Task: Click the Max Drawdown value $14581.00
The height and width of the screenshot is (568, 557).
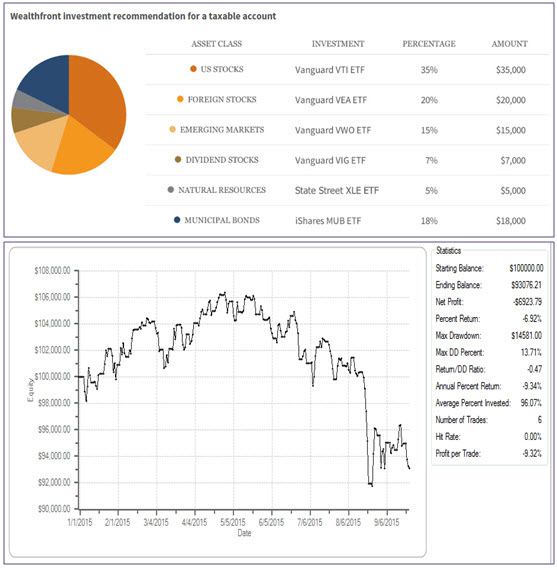Action: point(527,335)
